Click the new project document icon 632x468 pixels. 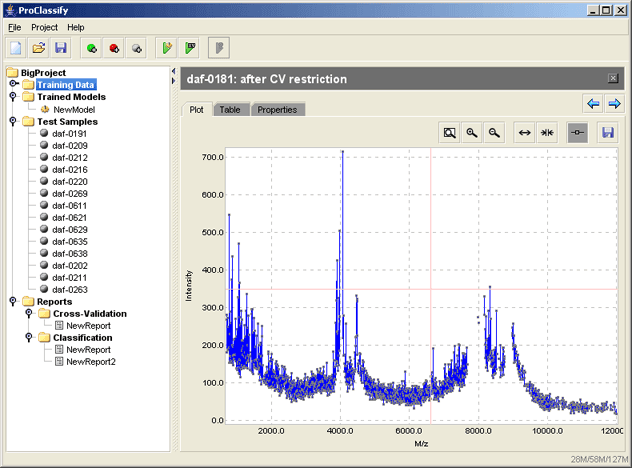[16, 48]
